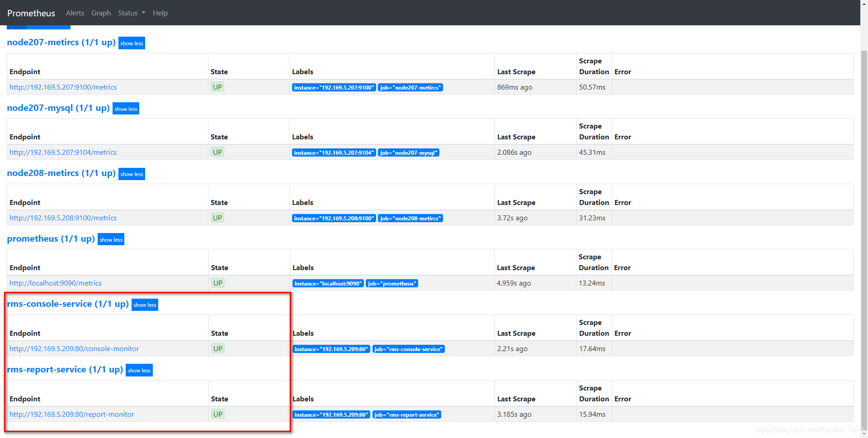Select scrape duration 50.57ms
This screenshot has height=438, width=868.
[x=592, y=87]
